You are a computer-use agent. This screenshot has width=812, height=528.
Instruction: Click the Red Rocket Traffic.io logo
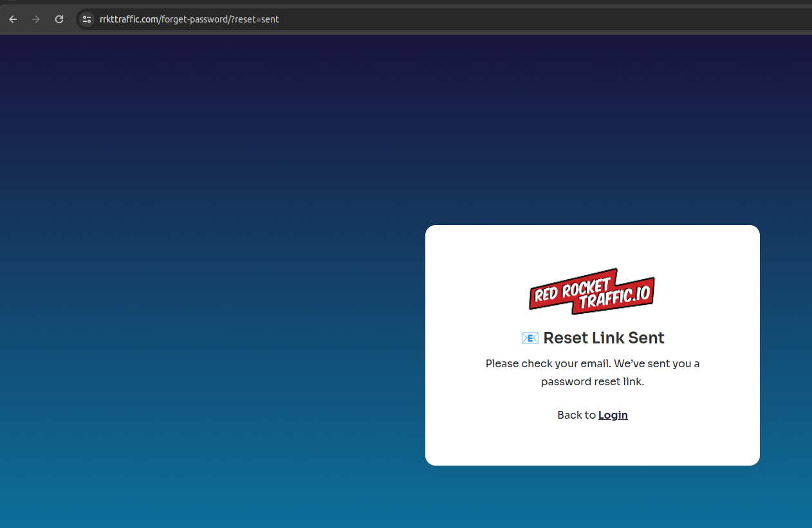point(592,291)
